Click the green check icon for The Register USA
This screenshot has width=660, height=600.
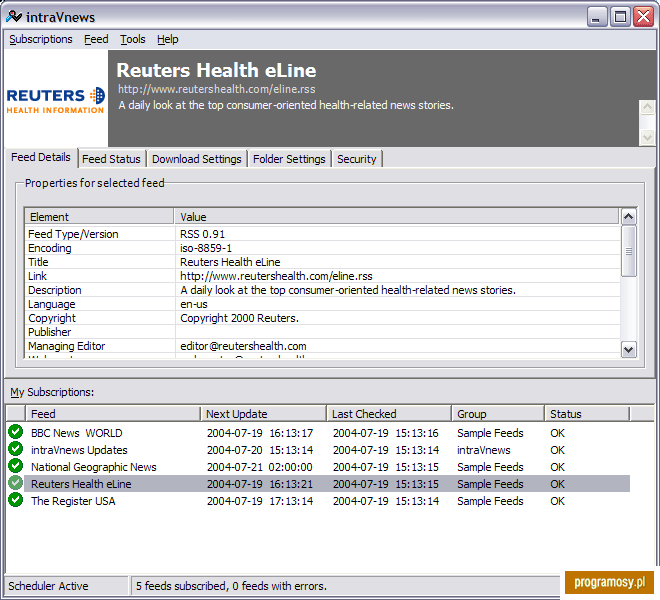point(16,500)
